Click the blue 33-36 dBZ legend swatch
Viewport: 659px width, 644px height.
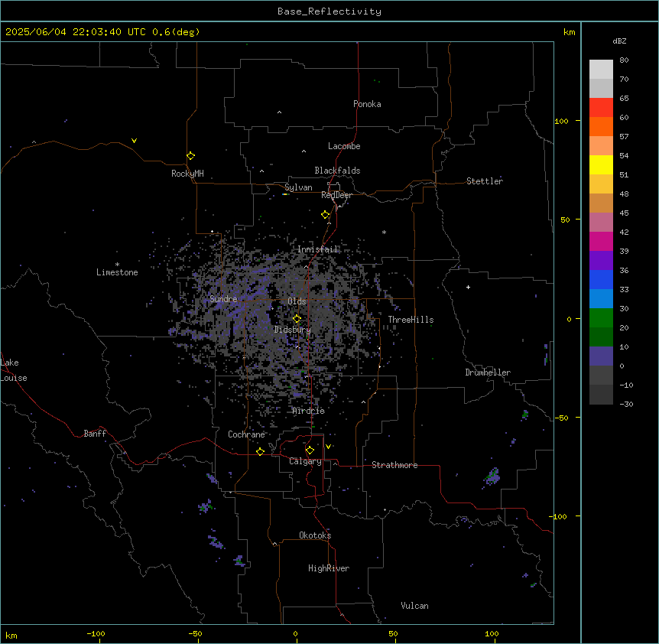(x=601, y=279)
